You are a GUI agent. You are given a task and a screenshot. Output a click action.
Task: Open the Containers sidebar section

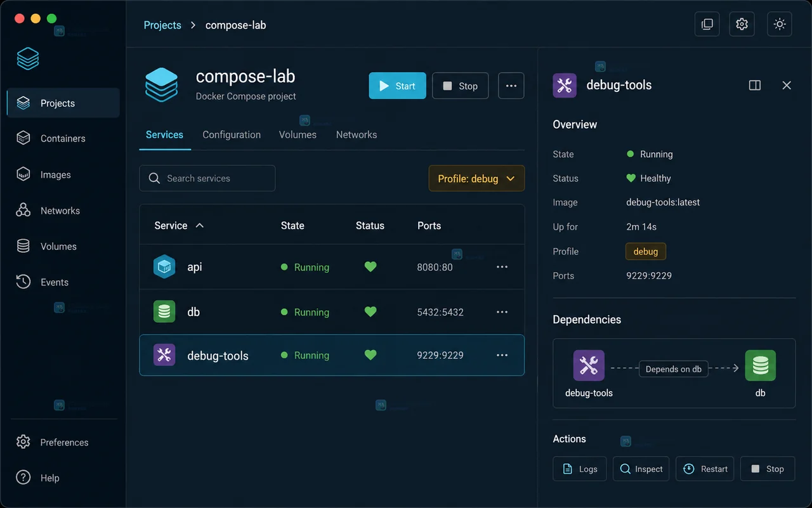(x=63, y=138)
